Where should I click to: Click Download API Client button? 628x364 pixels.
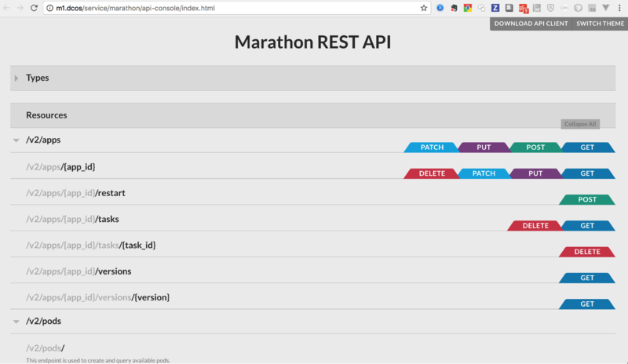click(x=531, y=24)
